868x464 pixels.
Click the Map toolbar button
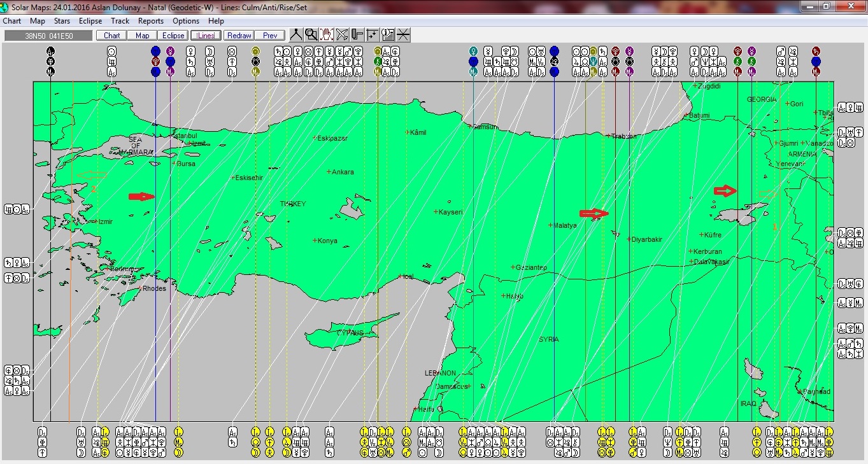tap(143, 36)
